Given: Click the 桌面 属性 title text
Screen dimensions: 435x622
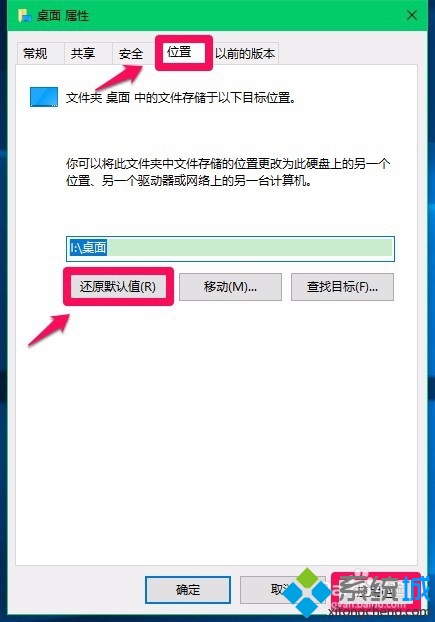Looking at the screenshot, I should tap(63, 16).
